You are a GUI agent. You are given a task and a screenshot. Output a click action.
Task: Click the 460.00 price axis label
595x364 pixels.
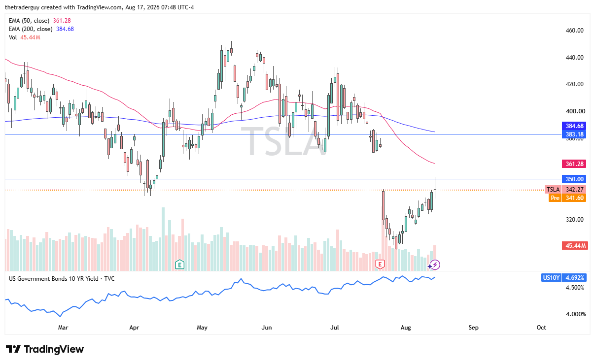574,31
